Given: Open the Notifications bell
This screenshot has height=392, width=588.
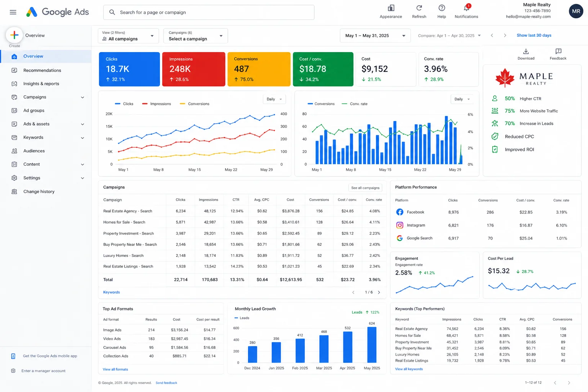Looking at the screenshot, I should pyautogui.click(x=467, y=8).
